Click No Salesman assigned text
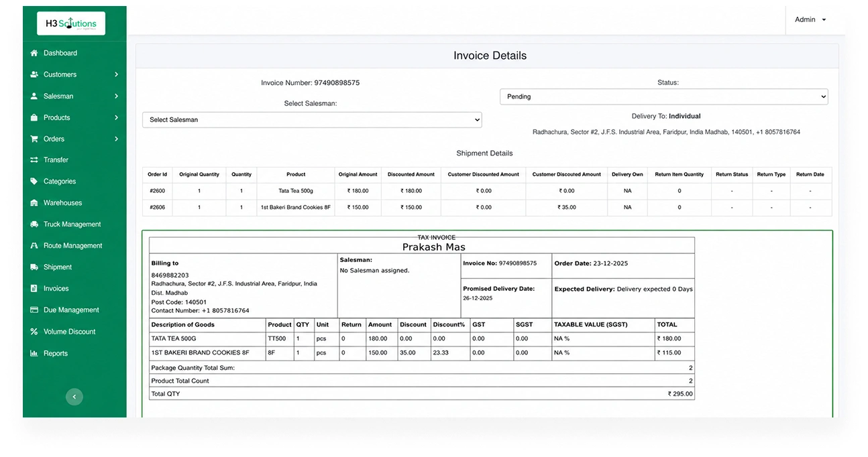Viewport: 868px width, 457px height. [374, 271]
